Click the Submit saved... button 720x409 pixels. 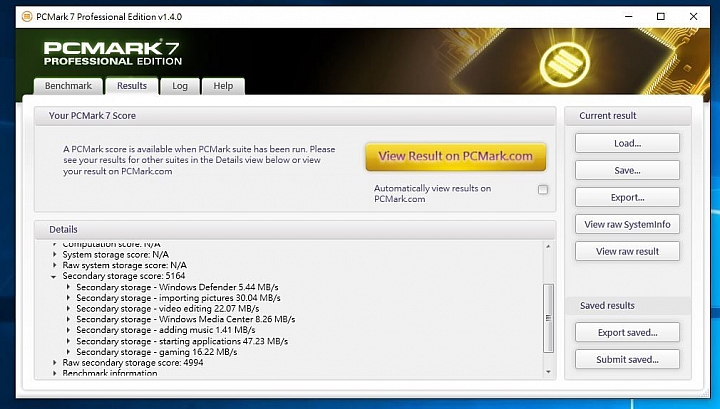coord(627,359)
